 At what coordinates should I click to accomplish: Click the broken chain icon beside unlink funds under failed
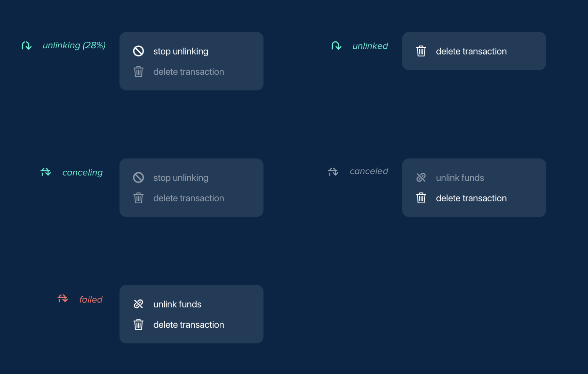click(x=139, y=304)
